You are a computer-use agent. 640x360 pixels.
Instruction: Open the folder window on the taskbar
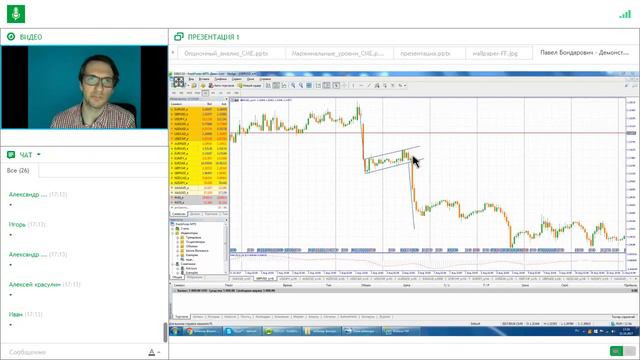321,331
